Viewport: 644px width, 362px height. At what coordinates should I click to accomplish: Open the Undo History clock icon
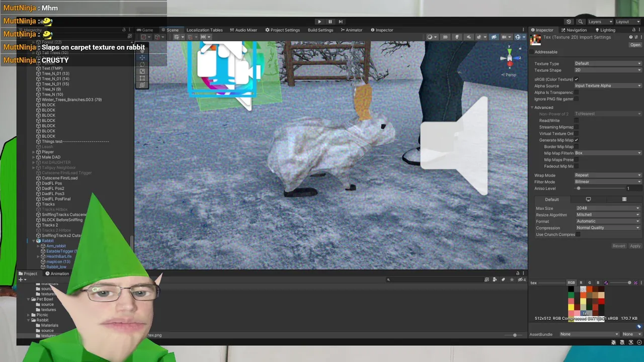[x=569, y=22]
